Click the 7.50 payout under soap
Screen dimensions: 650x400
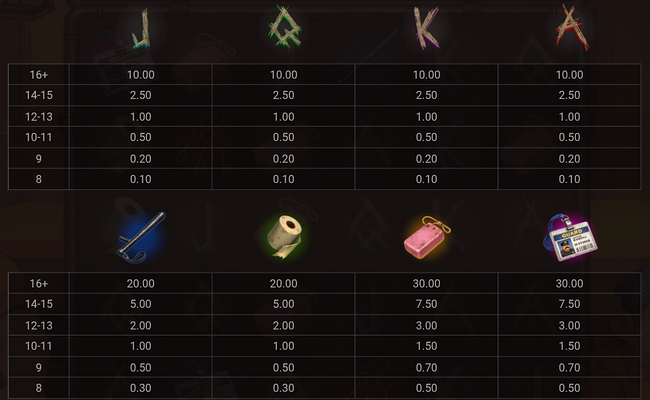(427, 304)
